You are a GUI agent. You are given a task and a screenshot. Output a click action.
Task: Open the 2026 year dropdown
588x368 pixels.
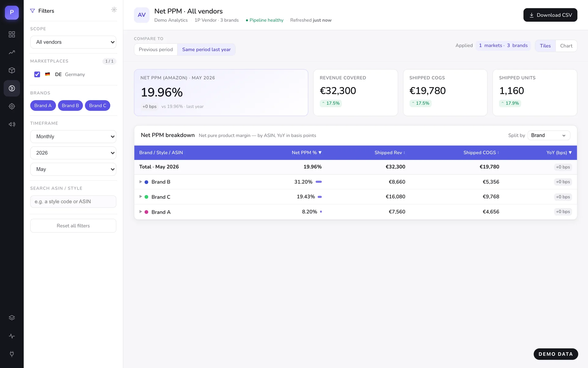click(73, 153)
